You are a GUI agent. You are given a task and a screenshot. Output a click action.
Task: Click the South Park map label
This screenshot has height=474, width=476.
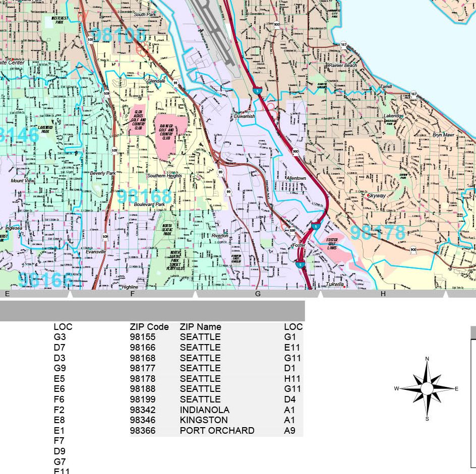(145, 14)
